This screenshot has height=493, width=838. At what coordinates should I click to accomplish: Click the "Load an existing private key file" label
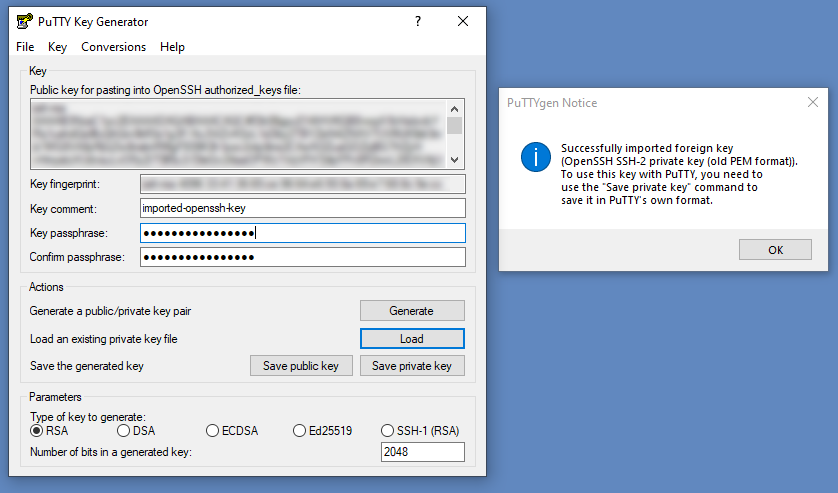pos(104,339)
